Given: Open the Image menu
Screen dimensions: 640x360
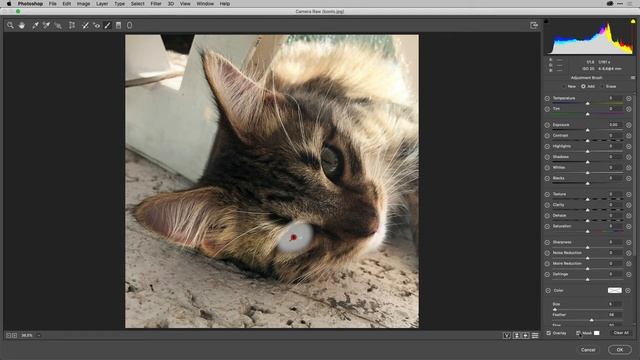Looking at the screenshot, I should point(83,4).
